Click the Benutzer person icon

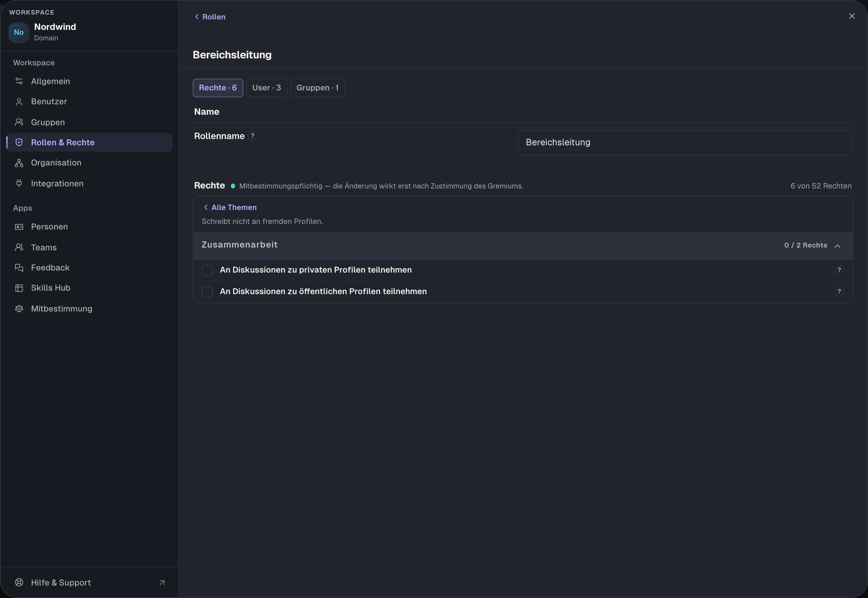19,102
